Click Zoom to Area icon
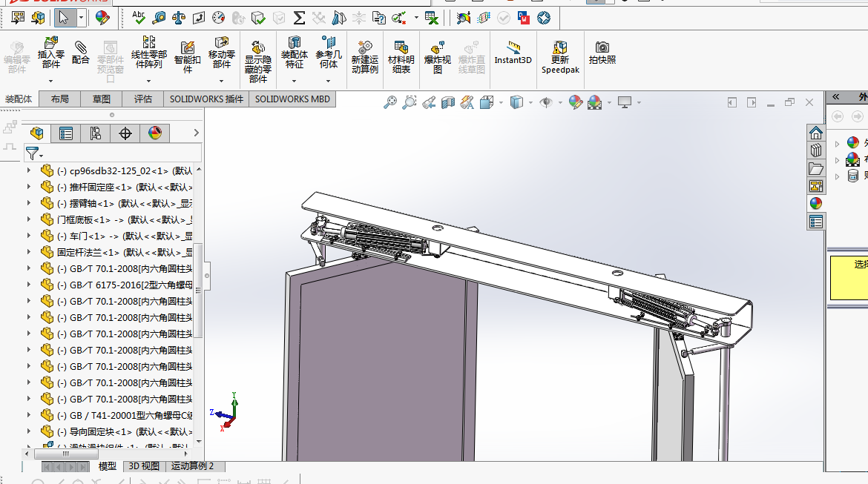The image size is (868, 484). click(409, 102)
